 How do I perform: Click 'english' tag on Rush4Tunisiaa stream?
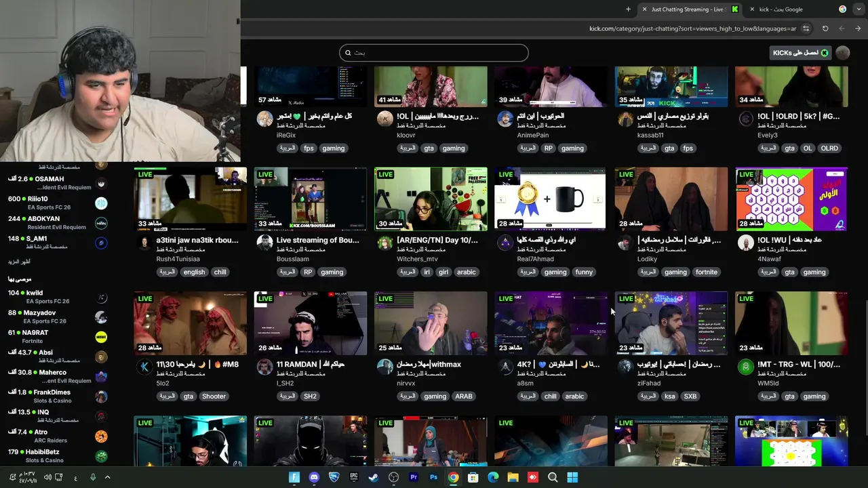pyautogui.click(x=194, y=272)
